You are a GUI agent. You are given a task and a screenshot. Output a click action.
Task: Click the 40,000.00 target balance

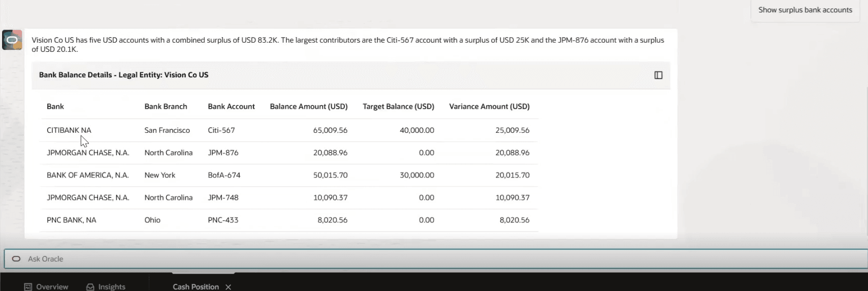(x=417, y=130)
